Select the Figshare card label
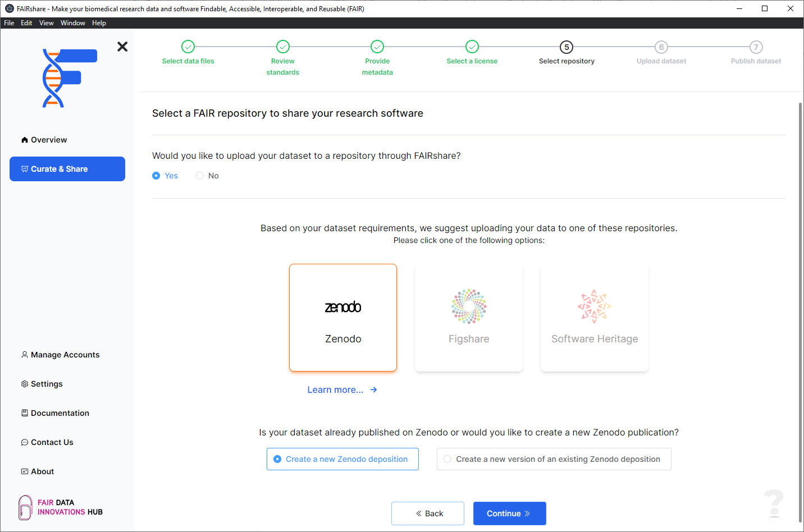Viewport: 804px width, 532px height. tap(469, 339)
